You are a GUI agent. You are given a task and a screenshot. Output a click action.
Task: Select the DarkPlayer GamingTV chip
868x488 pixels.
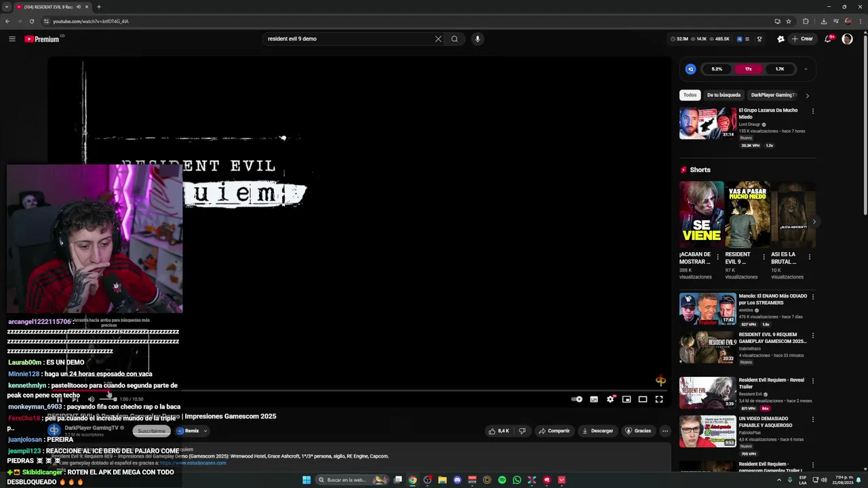[x=773, y=95]
